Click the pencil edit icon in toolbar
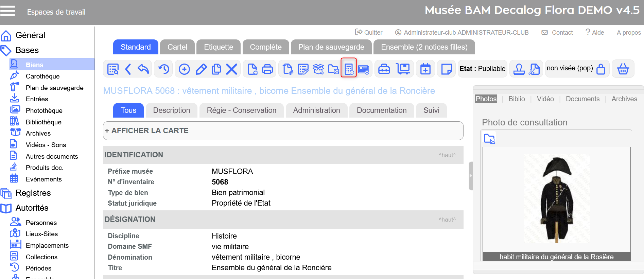The image size is (644, 279). pyautogui.click(x=201, y=69)
